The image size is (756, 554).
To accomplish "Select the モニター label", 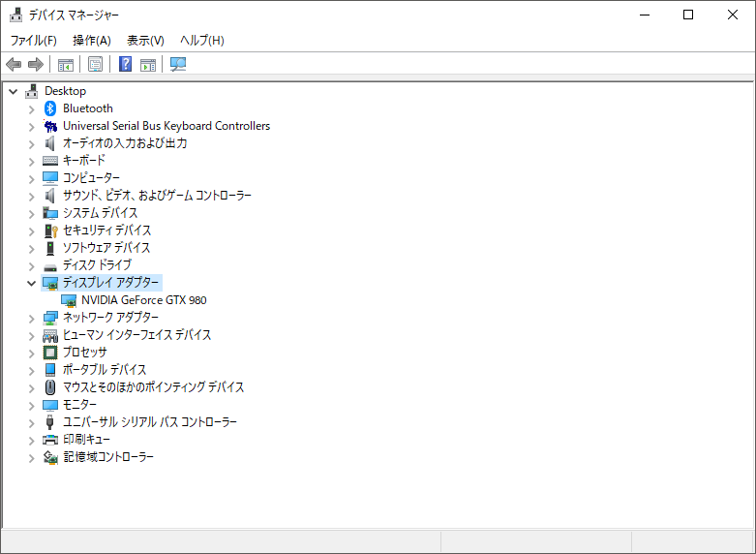I will pyautogui.click(x=79, y=404).
